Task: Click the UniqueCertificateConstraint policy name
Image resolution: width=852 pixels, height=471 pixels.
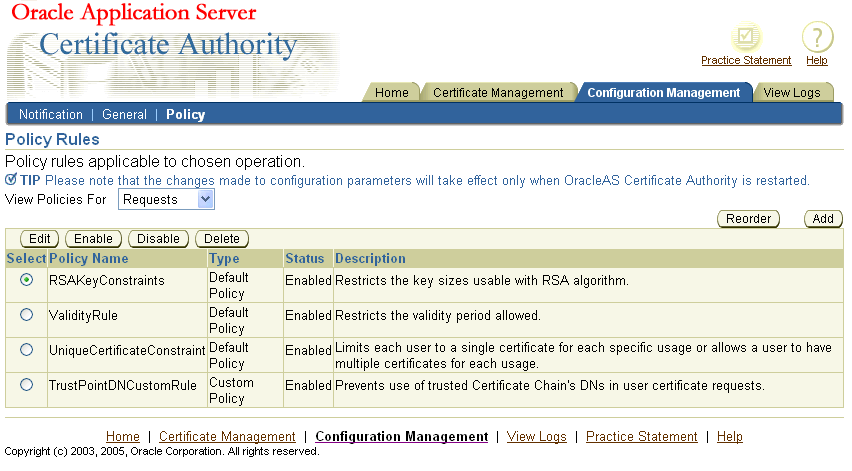Action: pyautogui.click(x=127, y=350)
